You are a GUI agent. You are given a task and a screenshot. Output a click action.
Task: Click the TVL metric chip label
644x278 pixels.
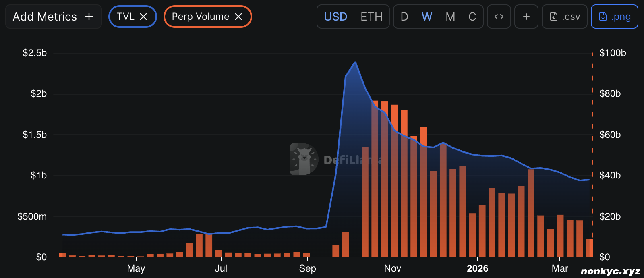pyautogui.click(x=125, y=17)
